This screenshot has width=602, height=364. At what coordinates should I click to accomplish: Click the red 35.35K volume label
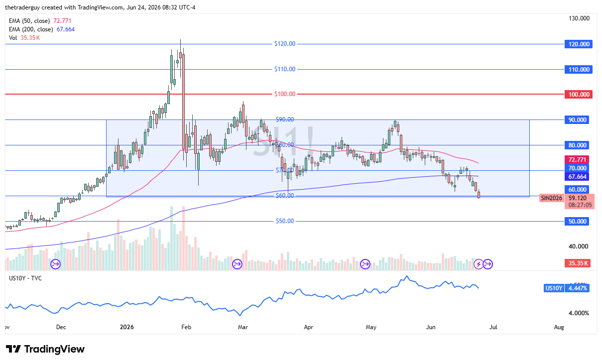tap(577, 263)
